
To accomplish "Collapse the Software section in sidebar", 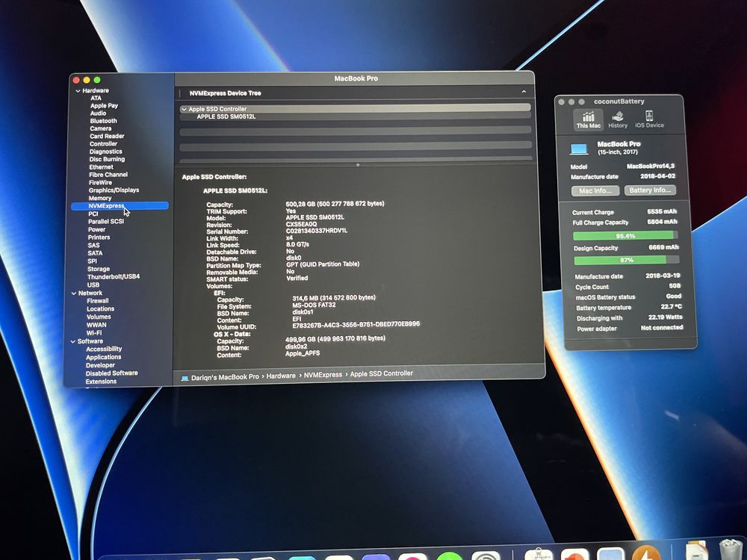I will (x=73, y=341).
